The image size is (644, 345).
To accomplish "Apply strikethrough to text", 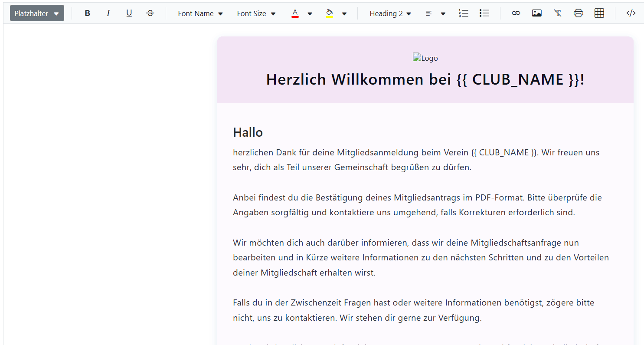I will [x=150, y=13].
